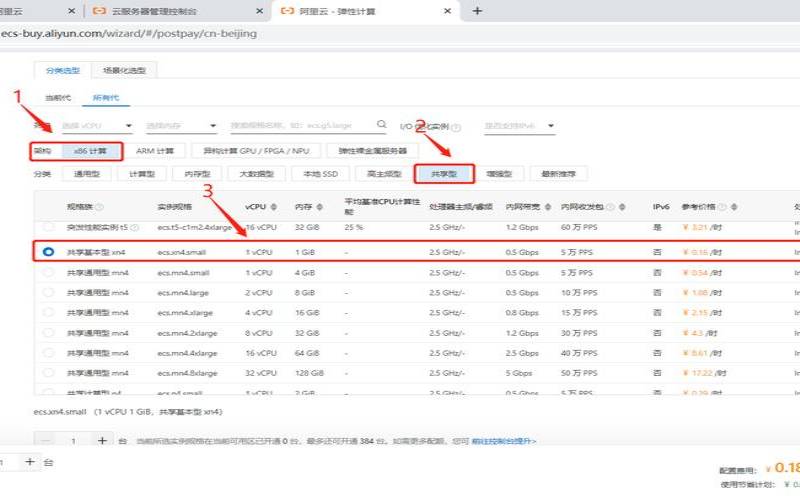Open help icon beside 规格族 header
The width and height of the screenshot is (800, 500).
tap(99, 207)
